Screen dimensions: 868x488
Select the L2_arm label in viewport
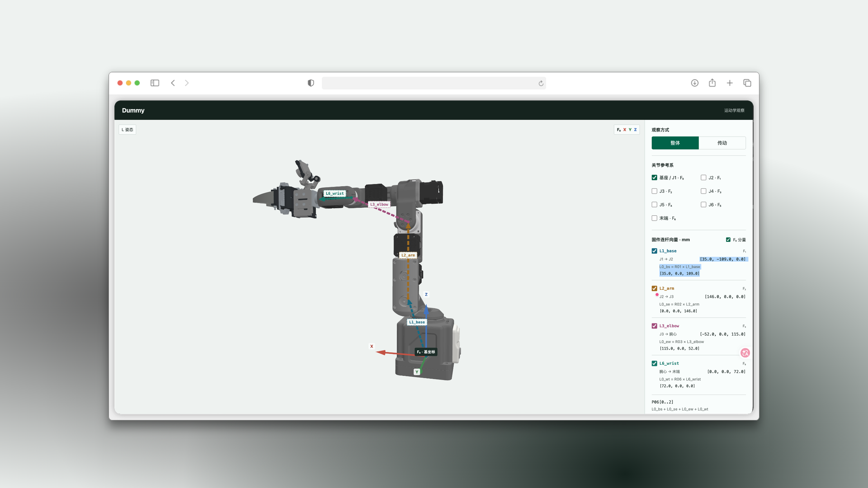(x=408, y=255)
